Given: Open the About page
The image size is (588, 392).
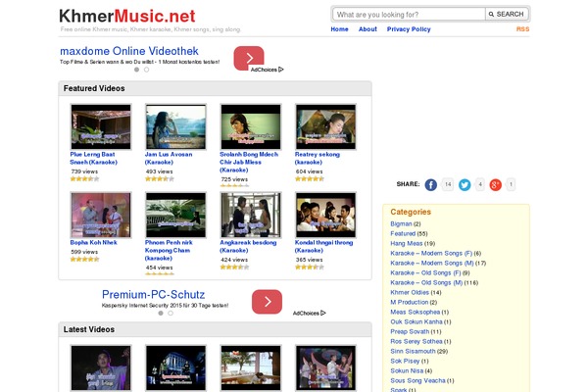Looking at the screenshot, I should coord(367,29).
